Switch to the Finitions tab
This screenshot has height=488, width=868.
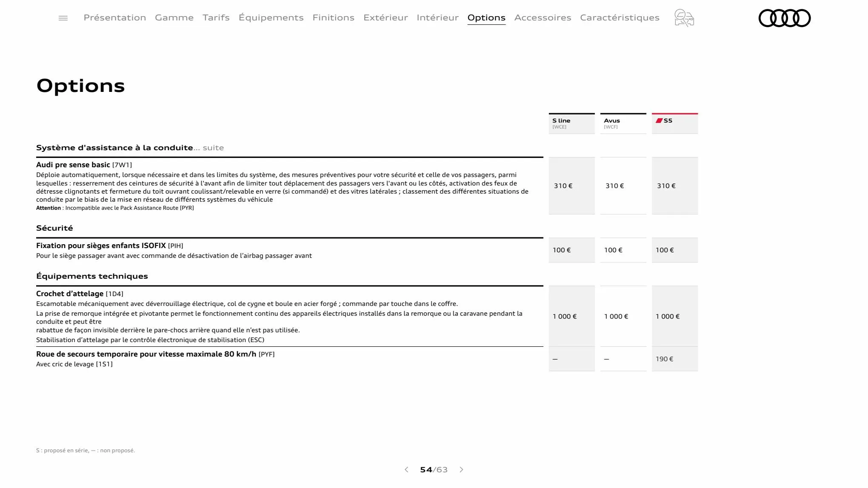(334, 17)
